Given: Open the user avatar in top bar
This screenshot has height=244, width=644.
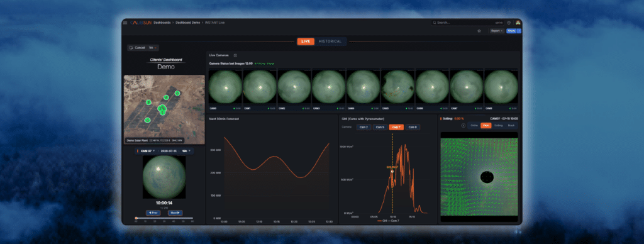Looking at the screenshot, I should point(518,23).
